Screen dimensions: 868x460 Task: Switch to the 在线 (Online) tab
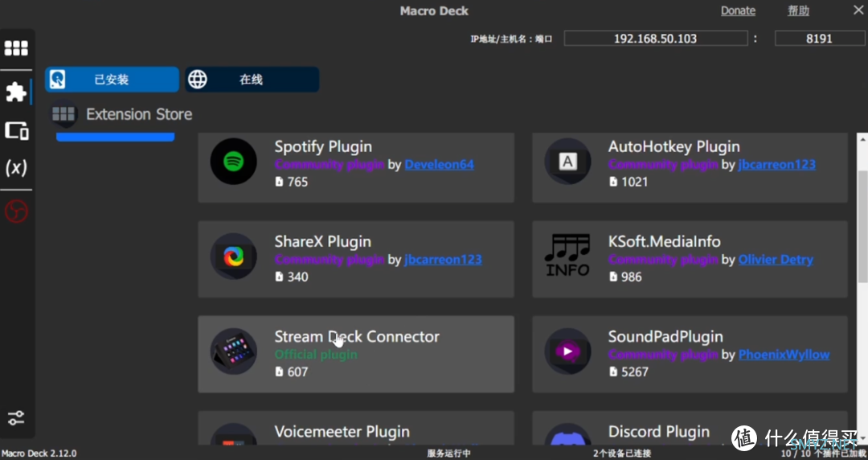tap(252, 80)
